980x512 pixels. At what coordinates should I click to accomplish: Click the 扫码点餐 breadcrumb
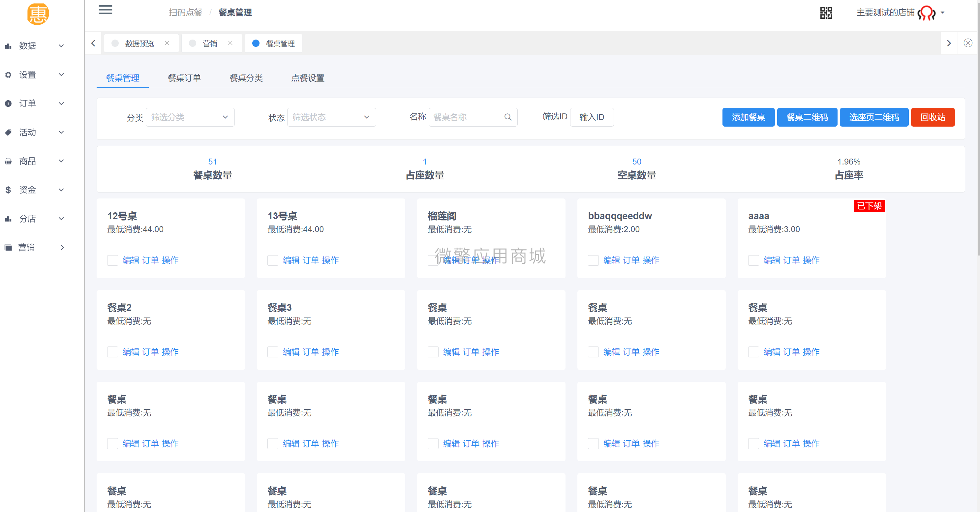pos(186,13)
